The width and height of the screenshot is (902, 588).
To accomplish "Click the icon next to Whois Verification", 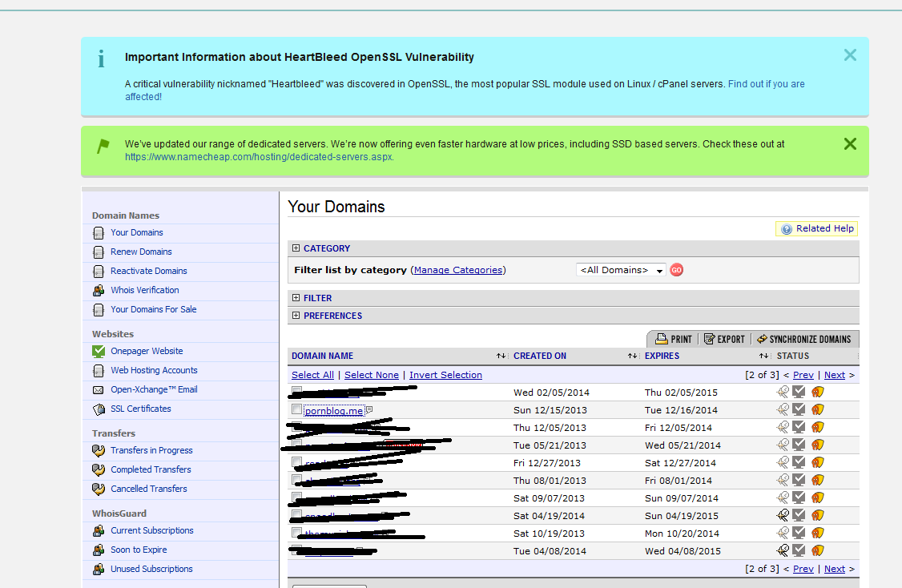I will pos(99,291).
